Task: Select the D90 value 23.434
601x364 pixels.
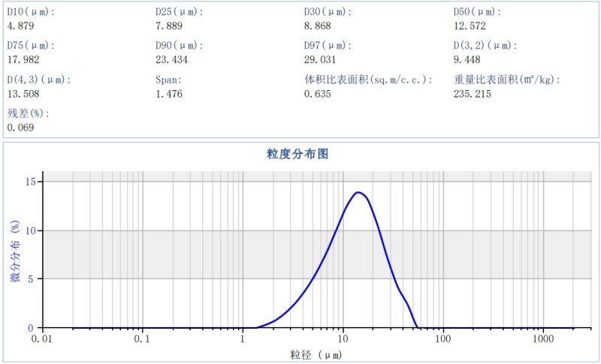Action: [171, 60]
